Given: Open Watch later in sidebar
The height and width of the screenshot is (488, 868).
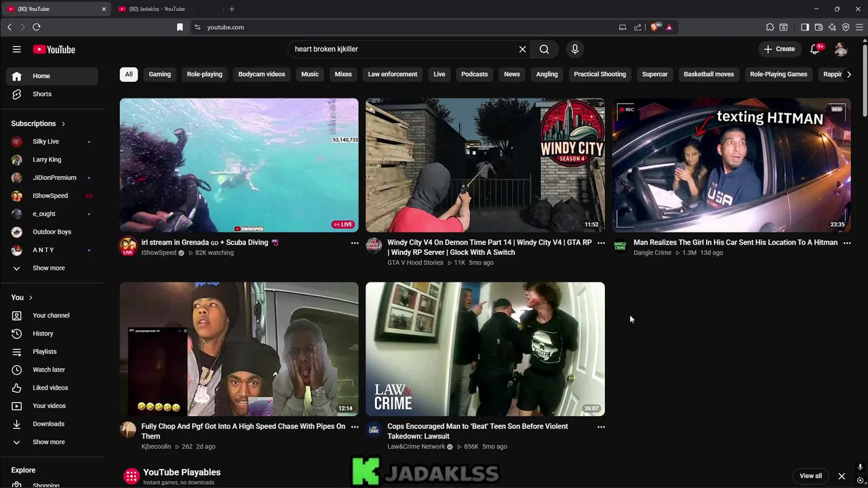Looking at the screenshot, I should tap(52, 370).
